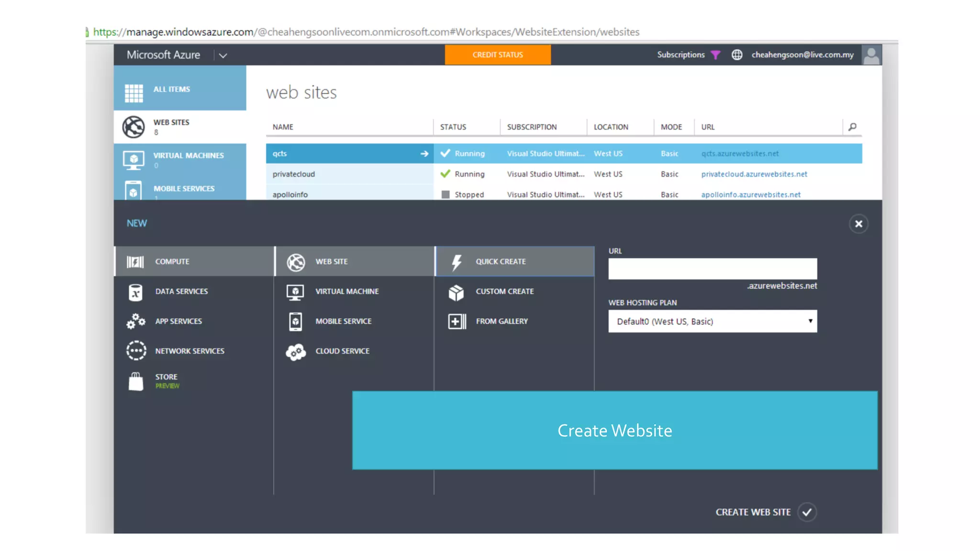980x551 pixels.
Task: Click the Store shopping bag icon
Action: (136, 381)
